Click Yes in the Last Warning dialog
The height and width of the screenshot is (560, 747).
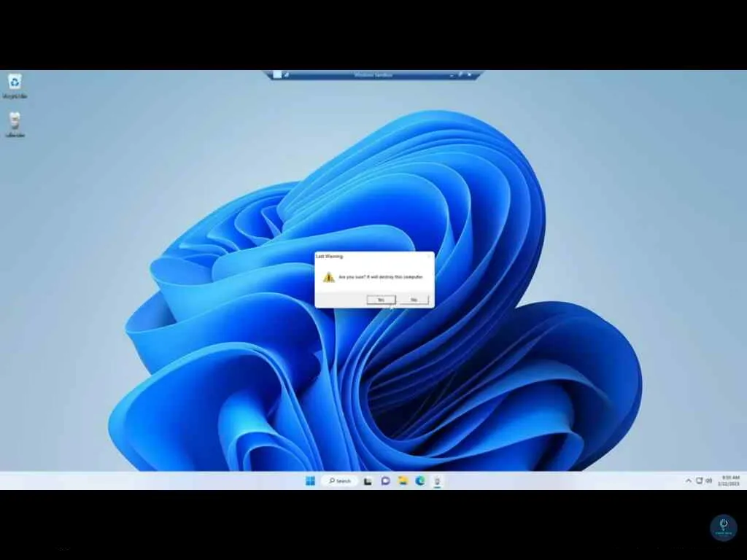coord(381,300)
